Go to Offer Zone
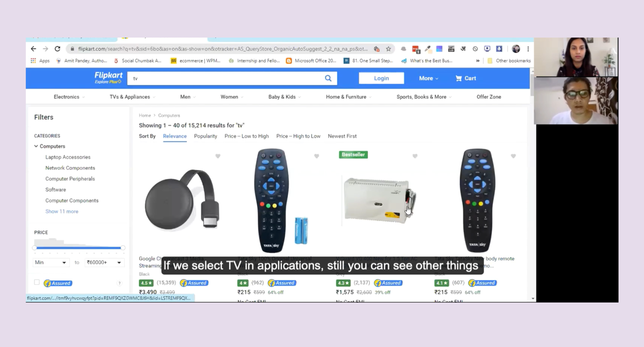Screen dimensions: 644x347 pyautogui.click(x=489, y=97)
